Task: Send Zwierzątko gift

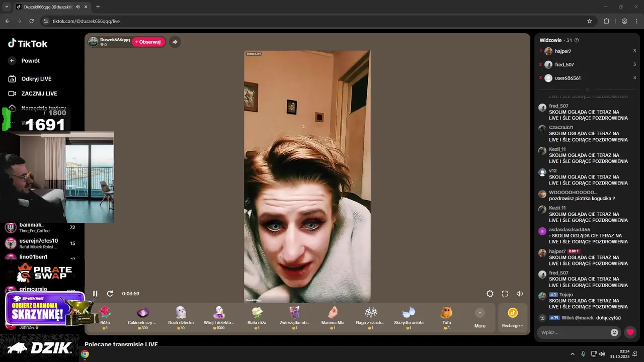Action: tap(294, 318)
